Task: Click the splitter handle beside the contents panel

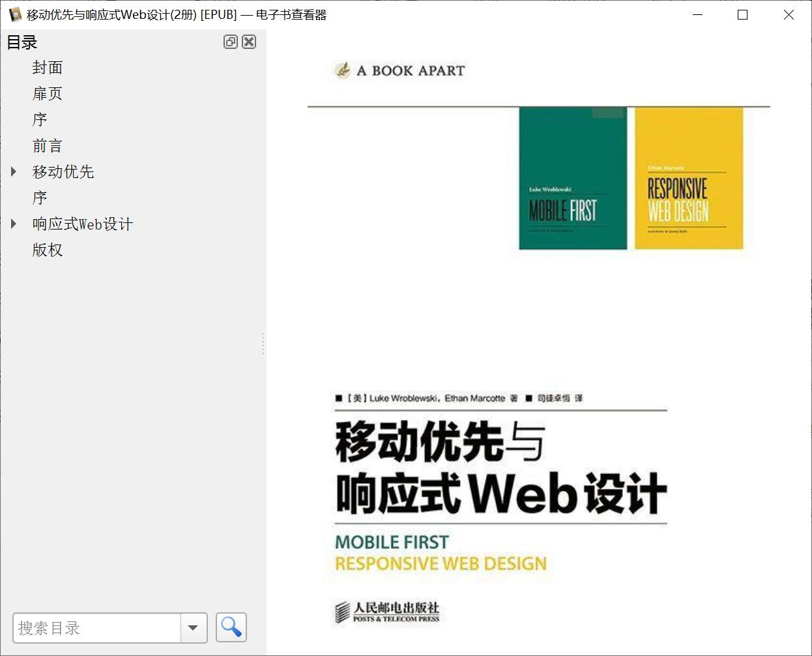Action: (x=263, y=343)
